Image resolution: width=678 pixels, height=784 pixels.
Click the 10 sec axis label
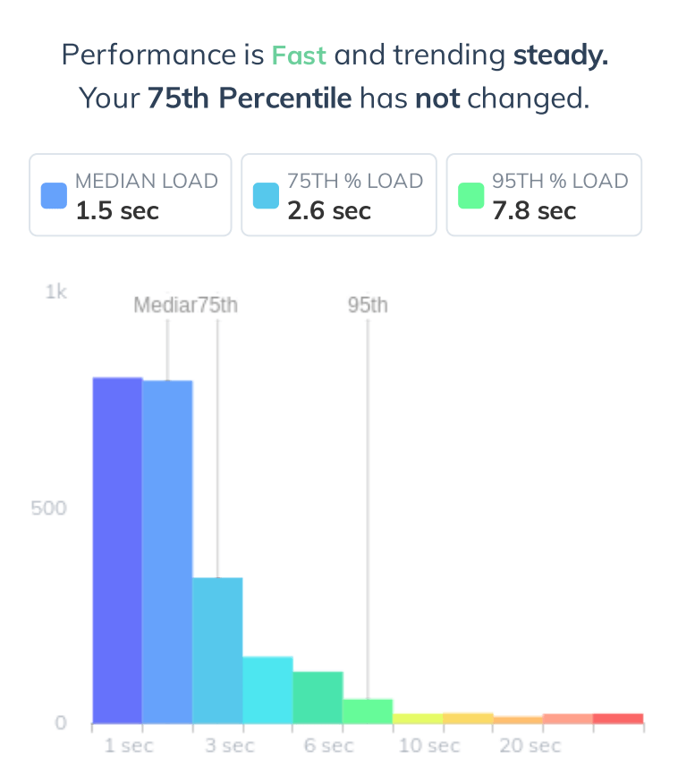click(x=418, y=746)
